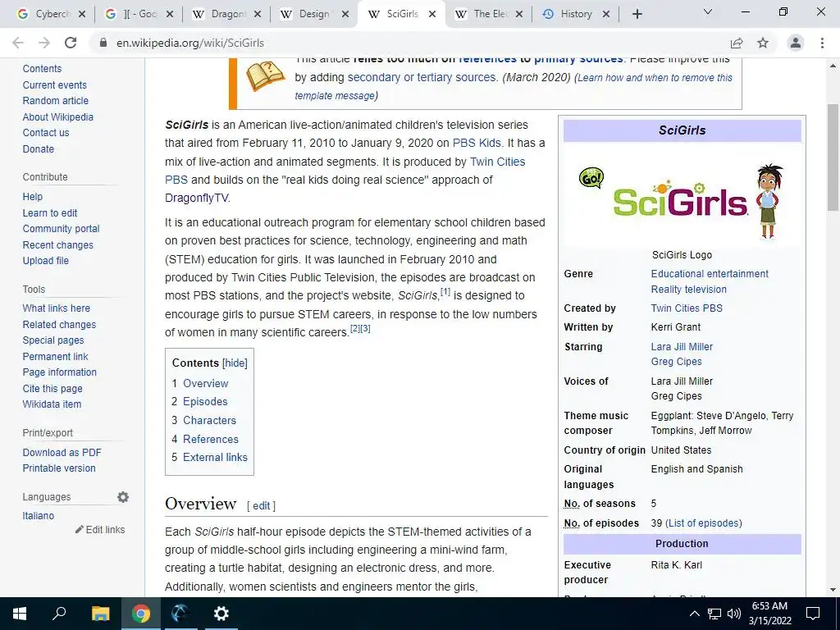Click the scrollbar down arrow
This screenshot has height=630, width=840.
click(x=833, y=590)
